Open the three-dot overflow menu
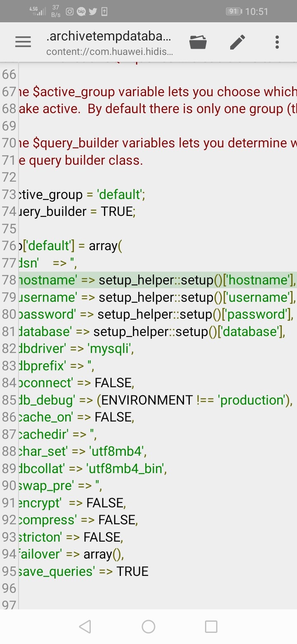The height and width of the screenshot is (644, 297). tap(277, 42)
